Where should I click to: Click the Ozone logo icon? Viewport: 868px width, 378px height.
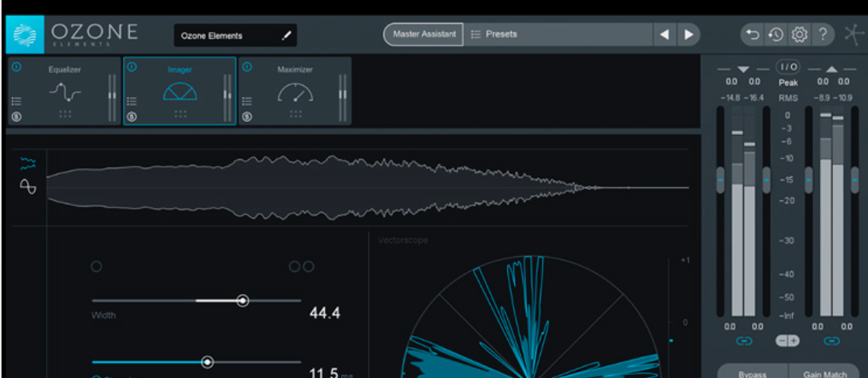click(25, 34)
